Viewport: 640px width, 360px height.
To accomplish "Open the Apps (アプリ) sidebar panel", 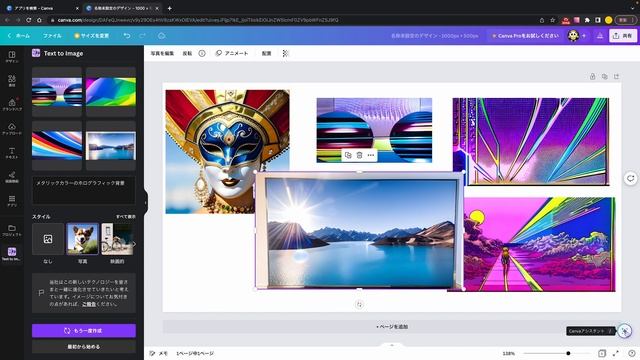I will (x=12, y=201).
